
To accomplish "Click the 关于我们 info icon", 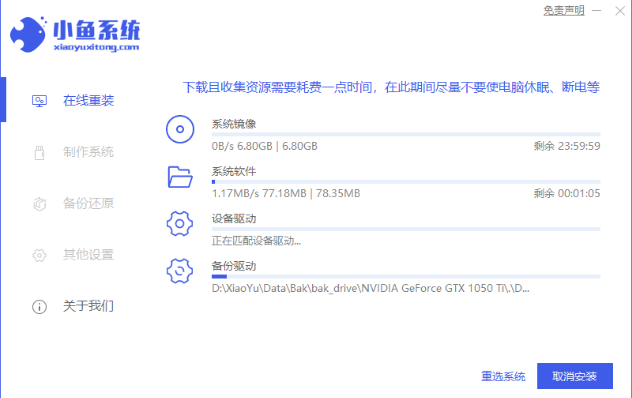I will pos(39,306).
